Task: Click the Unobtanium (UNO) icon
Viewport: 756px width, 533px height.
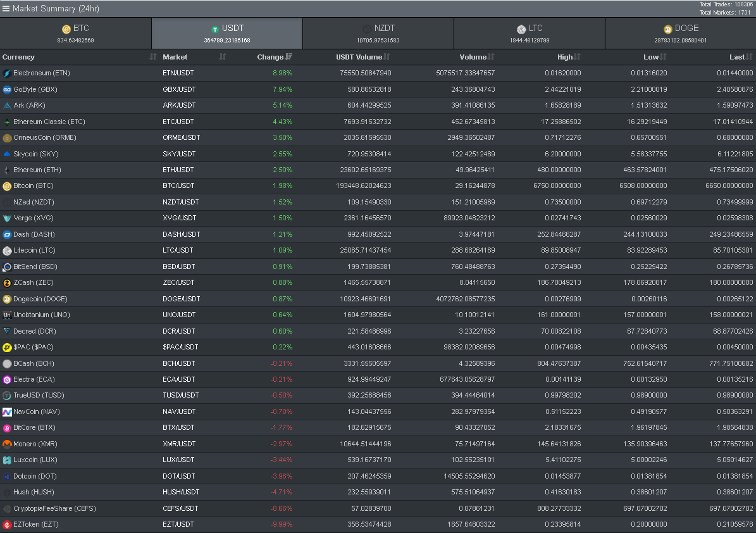Action: click(x=7, y=315)
